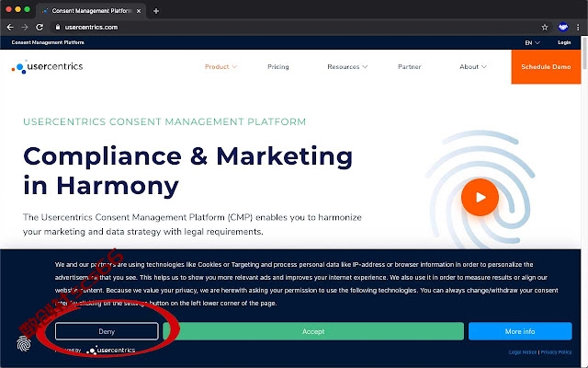Click the page vertical scrollbar
This screenshot has height=368, width=588.
(584, 52)
